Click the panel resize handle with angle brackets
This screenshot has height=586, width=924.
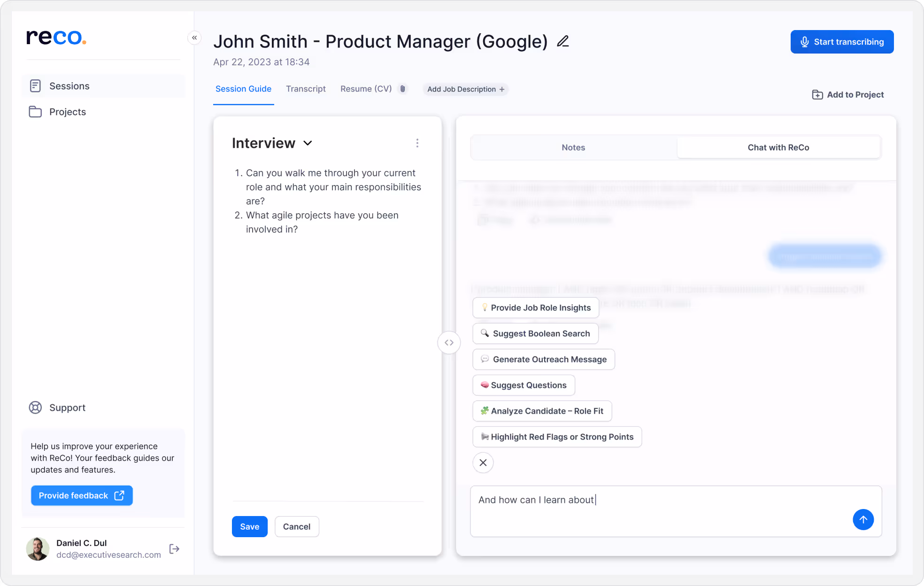[449, 343]
